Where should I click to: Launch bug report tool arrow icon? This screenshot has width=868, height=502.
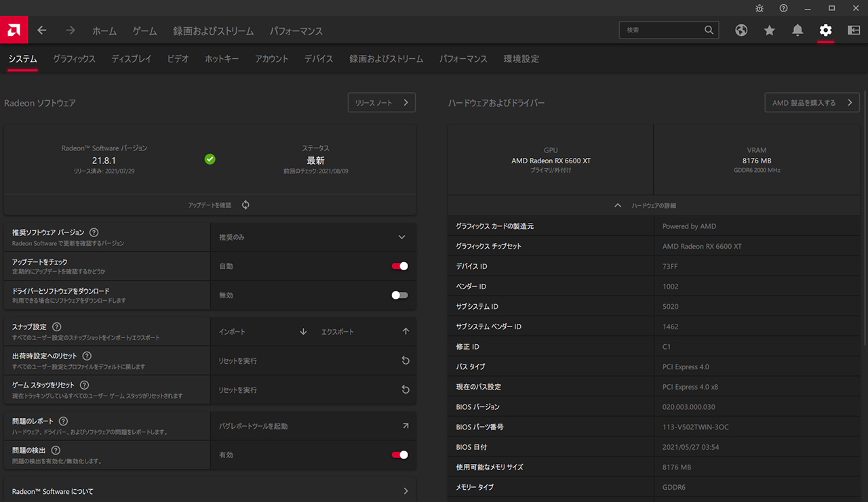pos(406,426)
